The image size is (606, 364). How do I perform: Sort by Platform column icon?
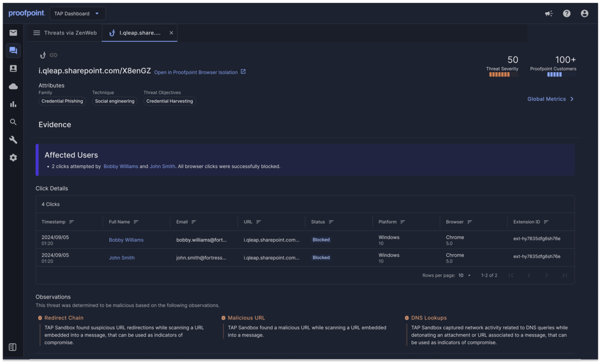(403, 222)
